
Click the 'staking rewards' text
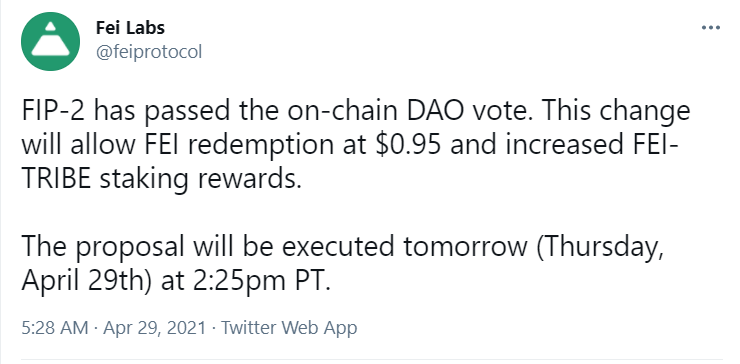(x=200, y=180)
